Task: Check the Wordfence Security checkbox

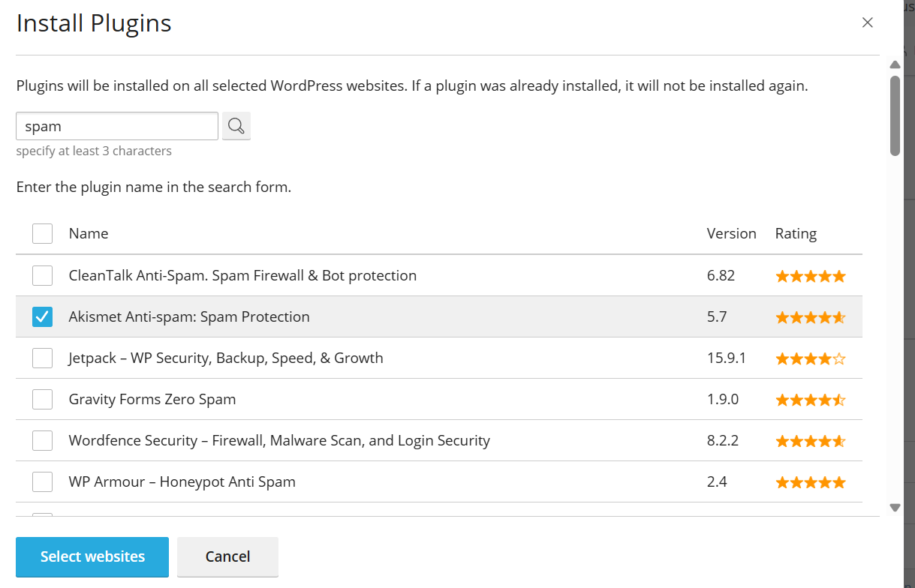Action: point(43,441)
